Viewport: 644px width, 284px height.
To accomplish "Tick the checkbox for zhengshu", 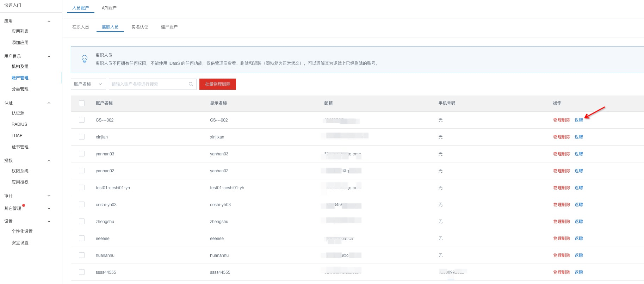I will [82, 222].
